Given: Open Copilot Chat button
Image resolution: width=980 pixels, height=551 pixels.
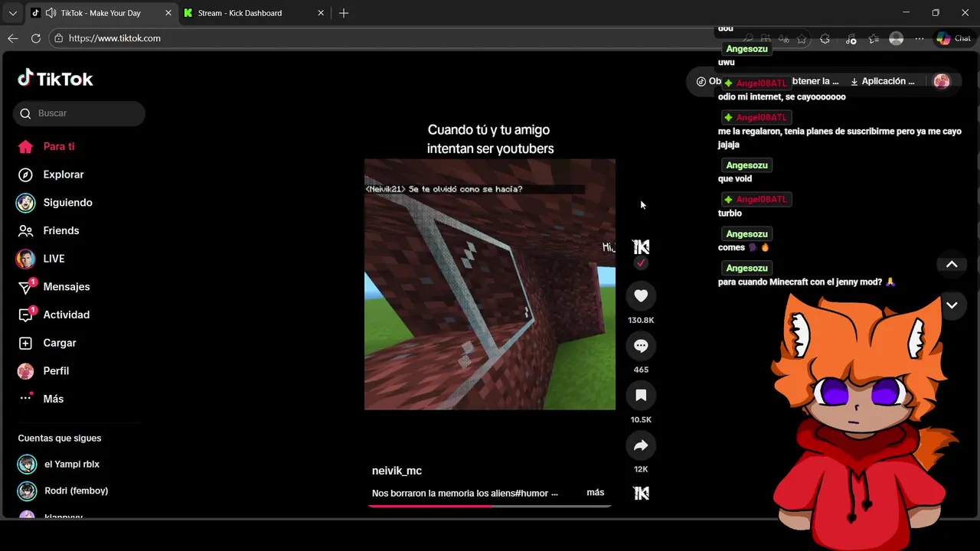Looking at the screenshot, I should click(953, 38).
